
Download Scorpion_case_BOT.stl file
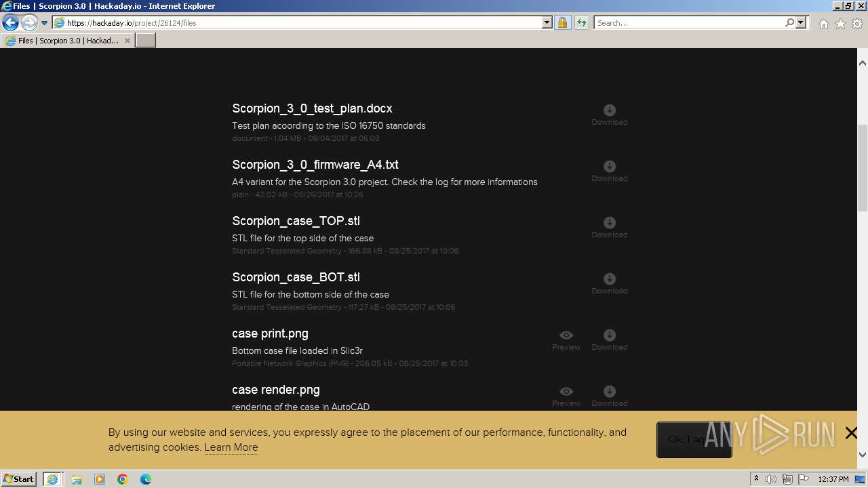(x=610, y=284)
